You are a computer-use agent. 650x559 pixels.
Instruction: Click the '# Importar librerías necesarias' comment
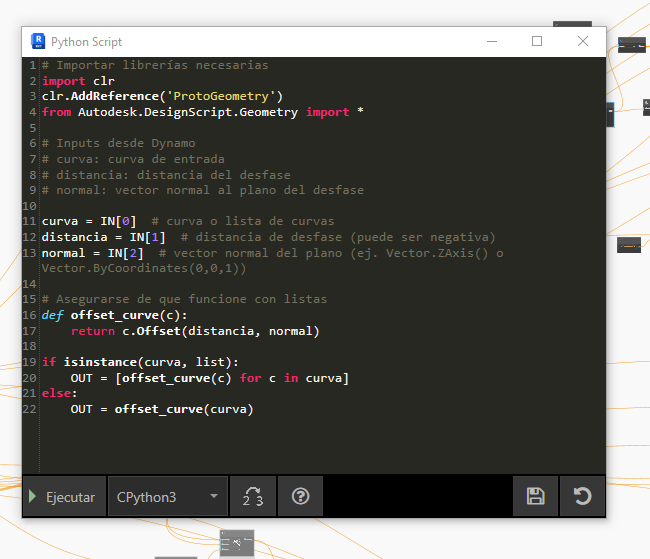click(155, 65)
